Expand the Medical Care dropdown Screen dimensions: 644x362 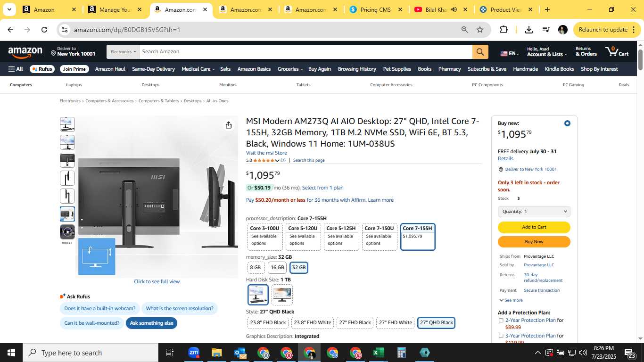pos(198,69)
